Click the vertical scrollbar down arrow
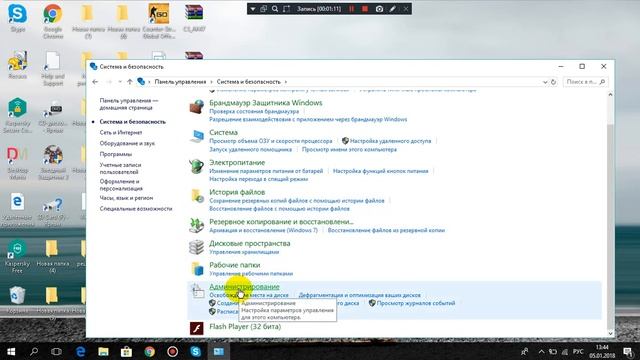 tap(610, 333)
